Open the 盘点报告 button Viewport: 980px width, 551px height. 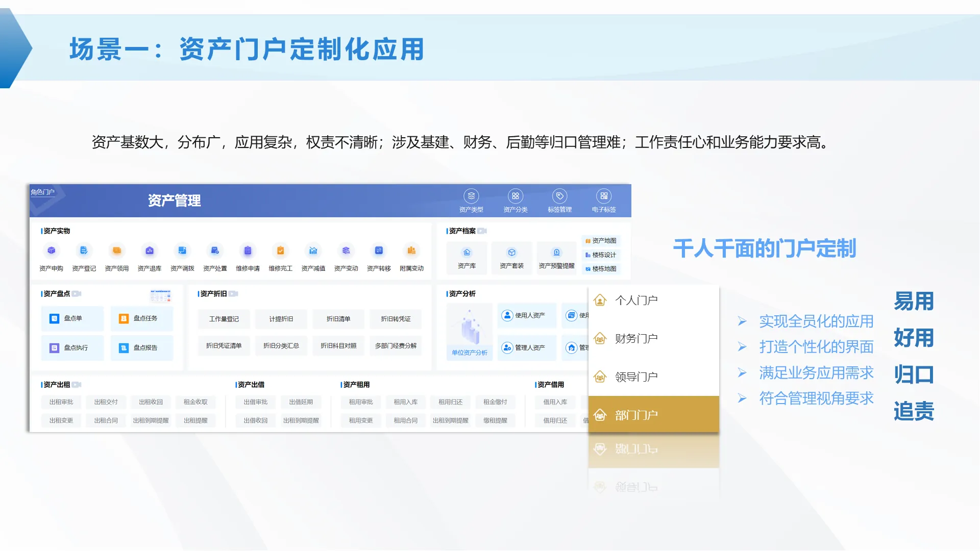tap(142, 348)
